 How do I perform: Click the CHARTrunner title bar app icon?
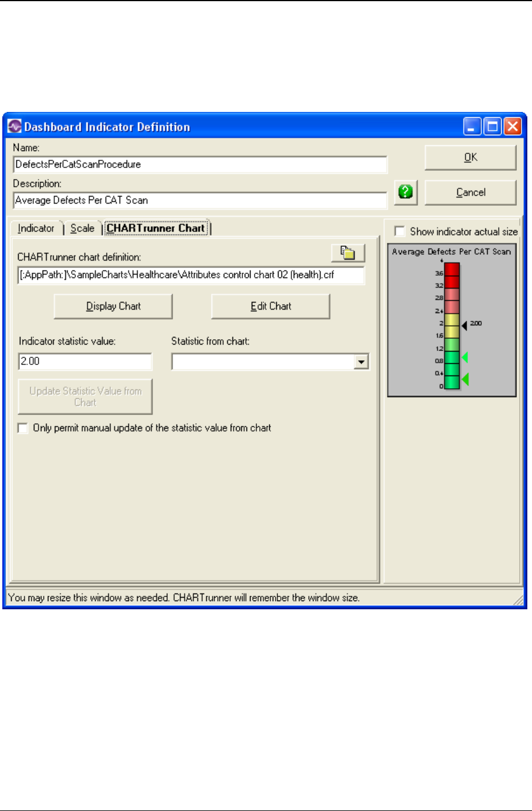15,127
